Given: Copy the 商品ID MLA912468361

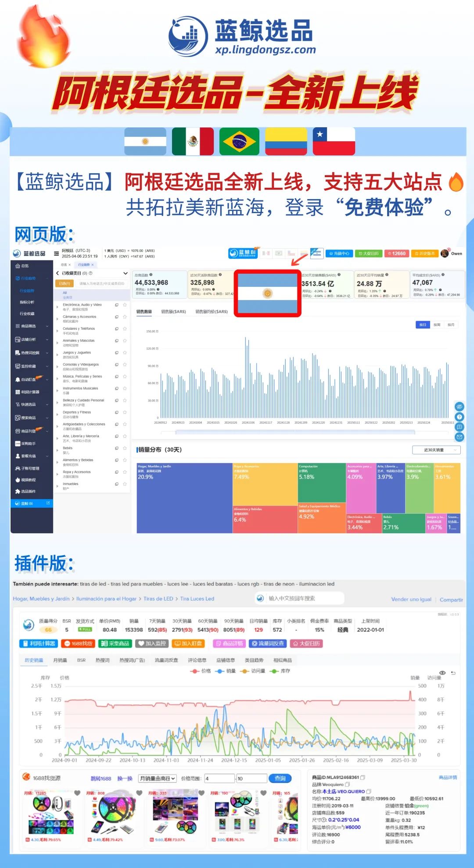Looking at the screenshot, I should point(363,778).
